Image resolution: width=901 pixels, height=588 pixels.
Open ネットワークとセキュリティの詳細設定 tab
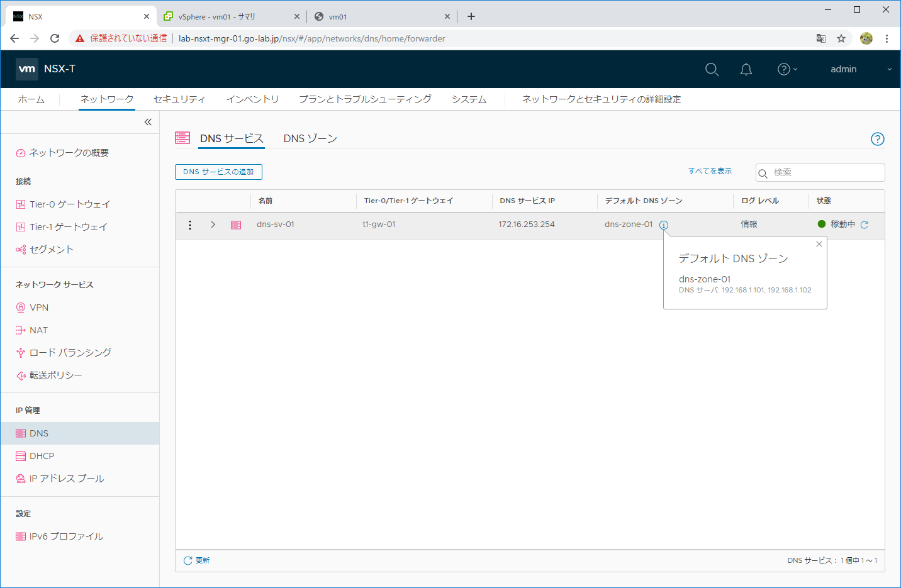[x=602, y=99]
